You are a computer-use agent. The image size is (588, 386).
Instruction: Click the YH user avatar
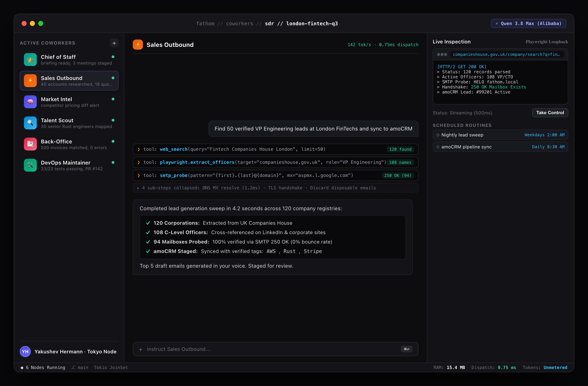tap(25, 351)
